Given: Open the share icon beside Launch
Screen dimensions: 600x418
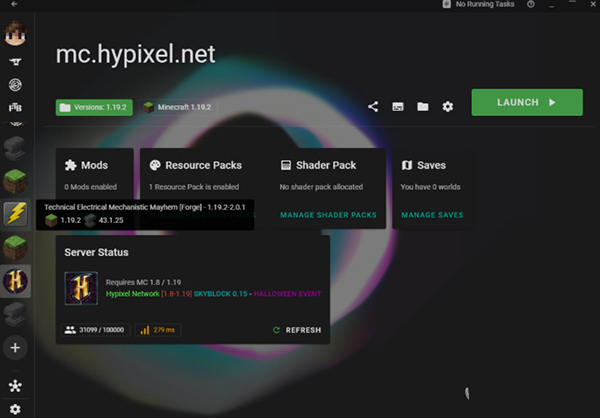Looking at the screenshot, I should 373,106.
